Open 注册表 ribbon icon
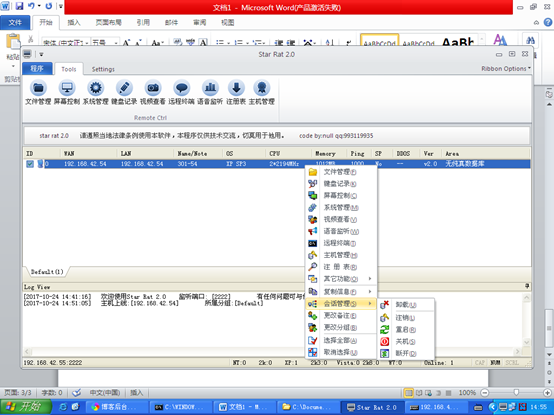This screenshot has height=415, width=554. pos(236,93)
